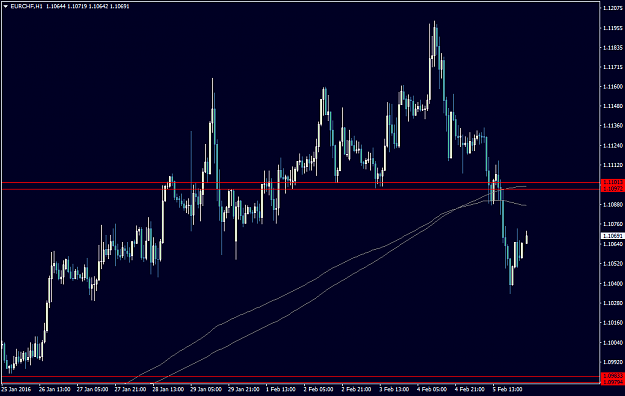625x396 pixels.
Task: Click the 1.10760 price scale label
Action: [x=613, y=224]
